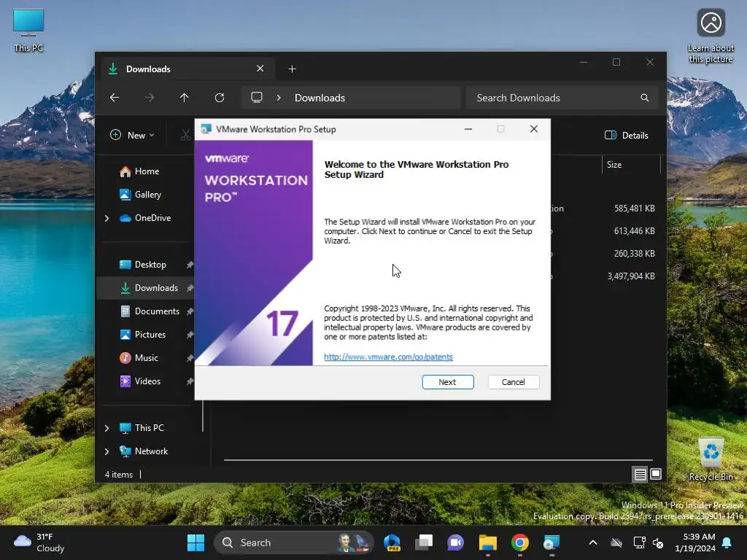Open the vmware.com patents link
Viewport: 747px width, 560px height.
(388, 357)
